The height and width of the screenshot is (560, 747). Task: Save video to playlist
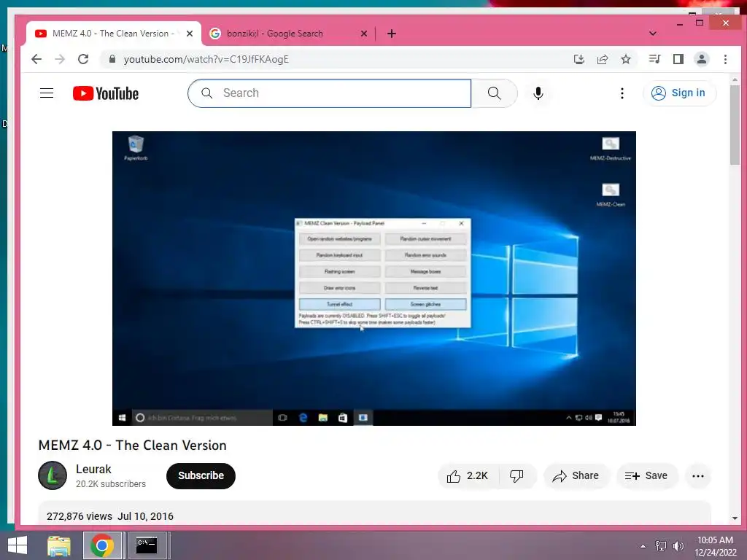646,475
